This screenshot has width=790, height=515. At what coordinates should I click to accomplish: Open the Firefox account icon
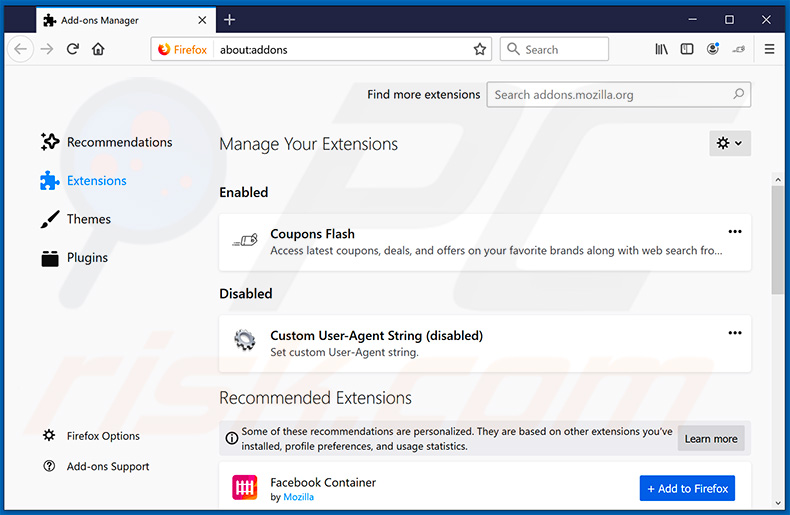pyautogui.click(x=713, y=49)
